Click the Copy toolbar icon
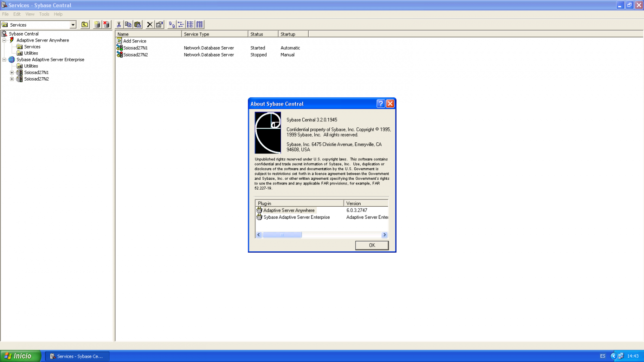 tap(128, 24)
